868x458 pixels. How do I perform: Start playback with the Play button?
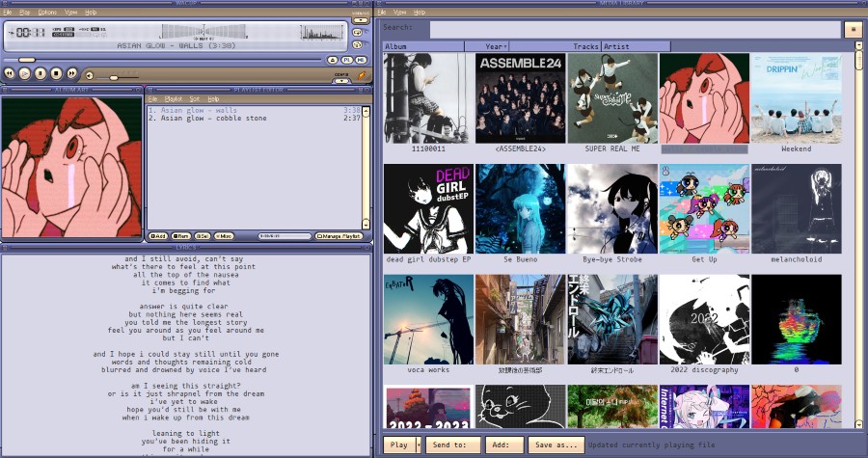[25, 73]
